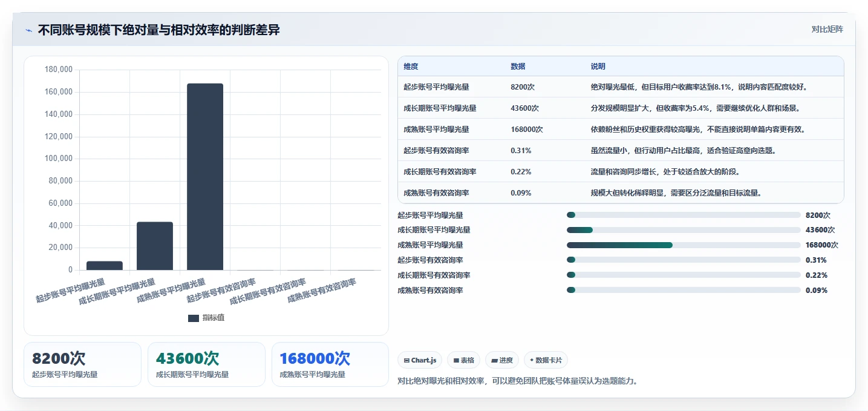
Task: Open the 168000次 成熟账号 data card
Action: 330,364
